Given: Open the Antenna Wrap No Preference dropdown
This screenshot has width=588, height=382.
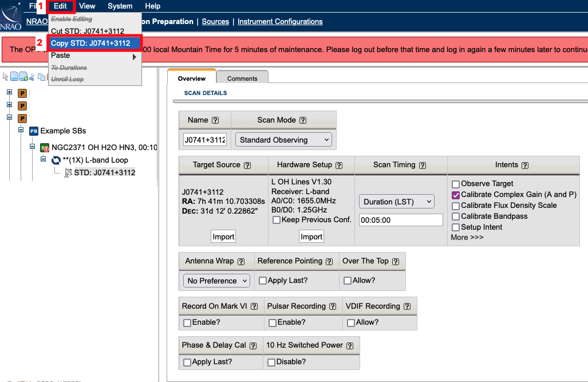Looking at the screenshot, I should point(217,281).
